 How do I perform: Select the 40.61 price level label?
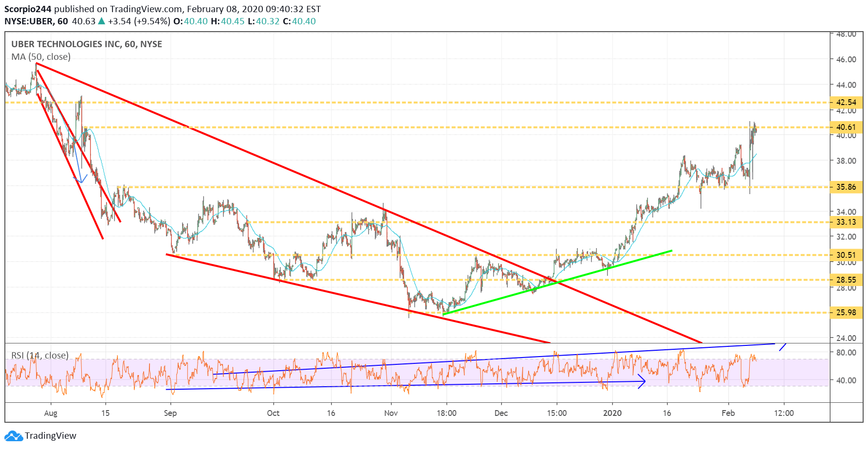[846, 127]
